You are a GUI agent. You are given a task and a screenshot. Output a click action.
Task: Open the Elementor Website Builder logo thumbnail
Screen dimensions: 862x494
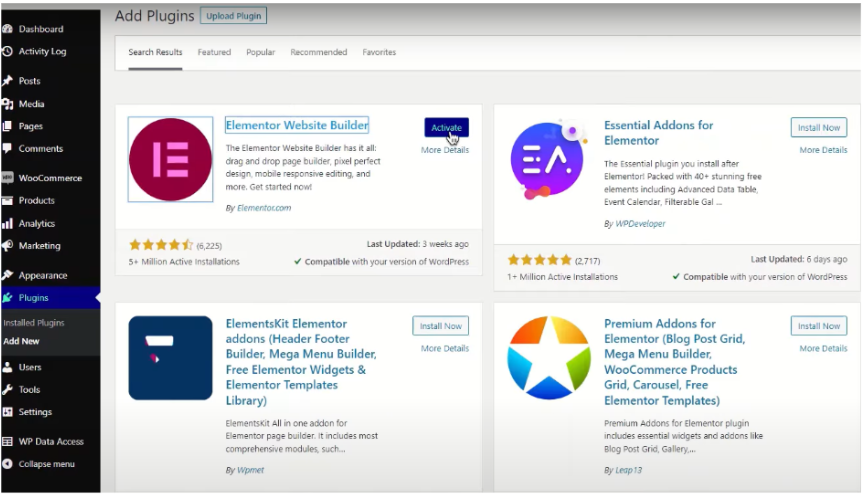[x=170, y=159]
